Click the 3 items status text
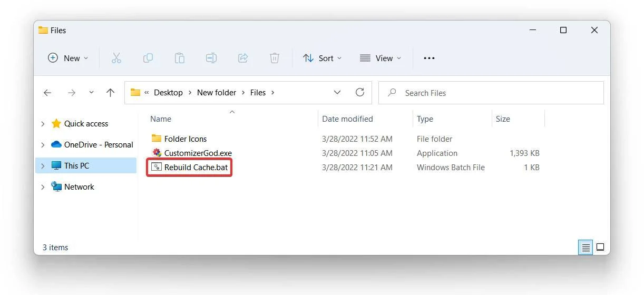 [x=55, y=247]
